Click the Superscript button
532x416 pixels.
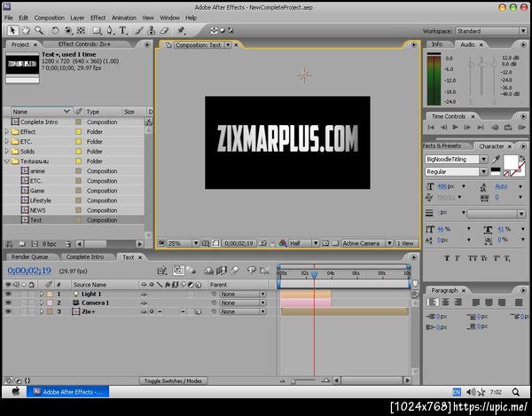pyautogui.click(x=497, y=258)
